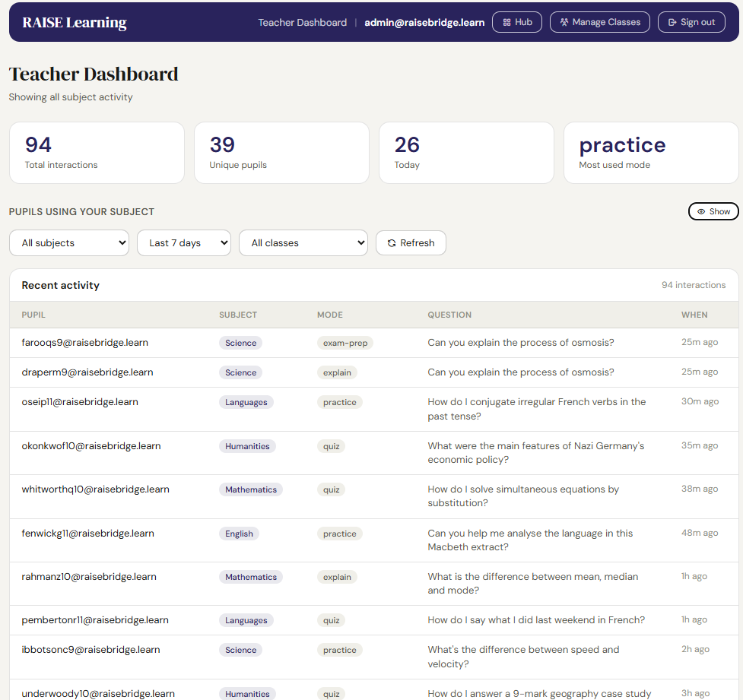Click the Most used mode card
743x700 pixels.
tap(651, 153)
